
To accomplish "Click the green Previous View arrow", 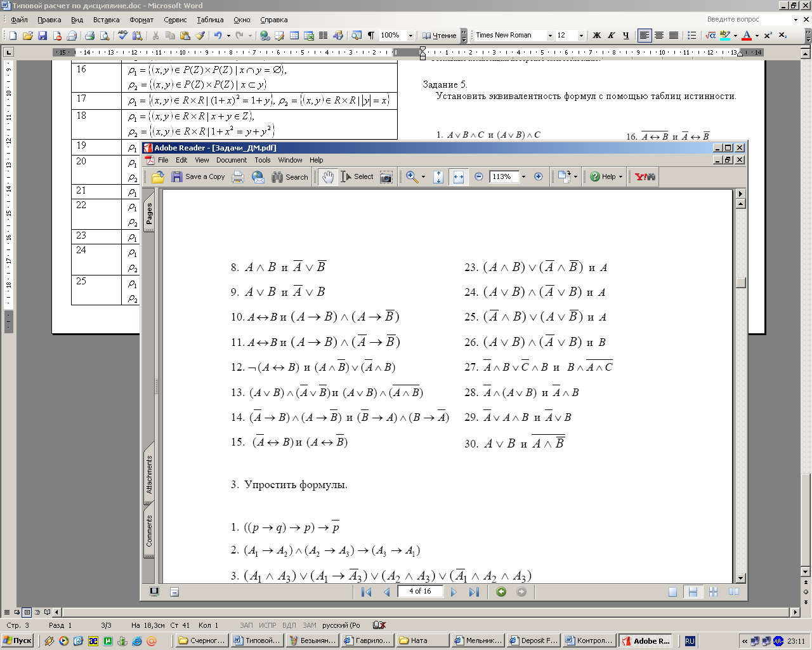I will (501, 592).
